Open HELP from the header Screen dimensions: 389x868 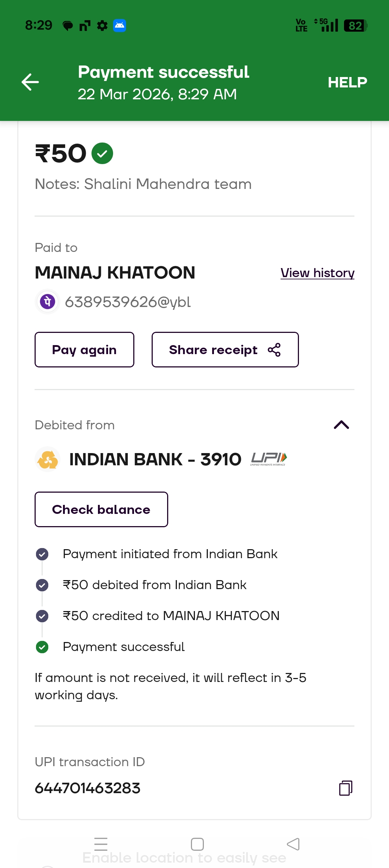coord(347,82)
